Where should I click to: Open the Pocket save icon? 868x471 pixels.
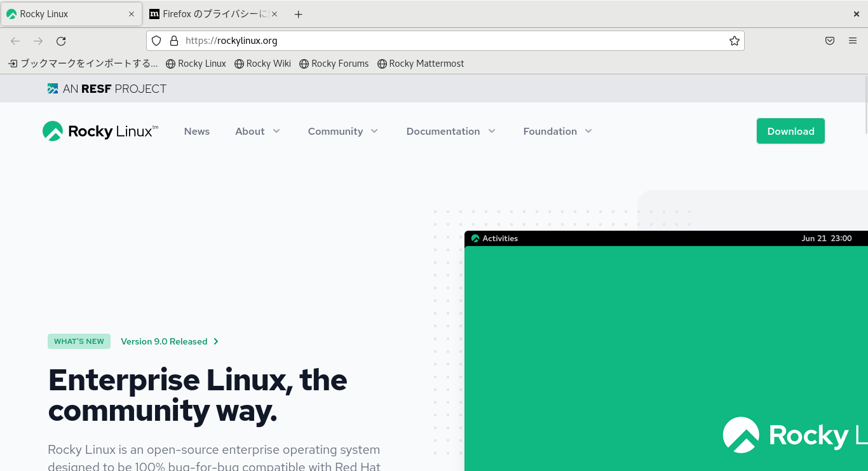(830, 41)
